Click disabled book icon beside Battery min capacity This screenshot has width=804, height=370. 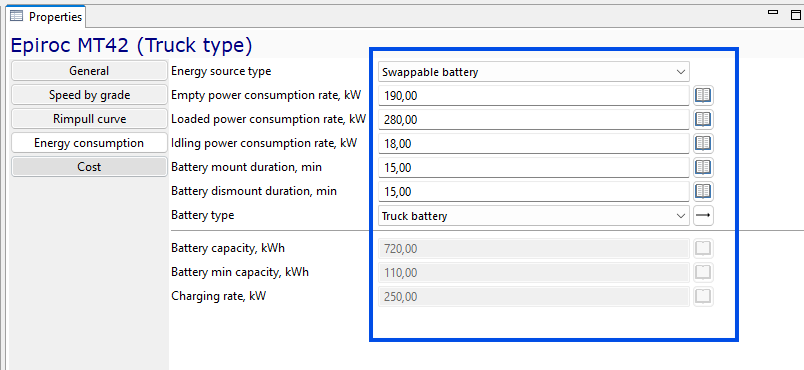[x=704, y=272]
